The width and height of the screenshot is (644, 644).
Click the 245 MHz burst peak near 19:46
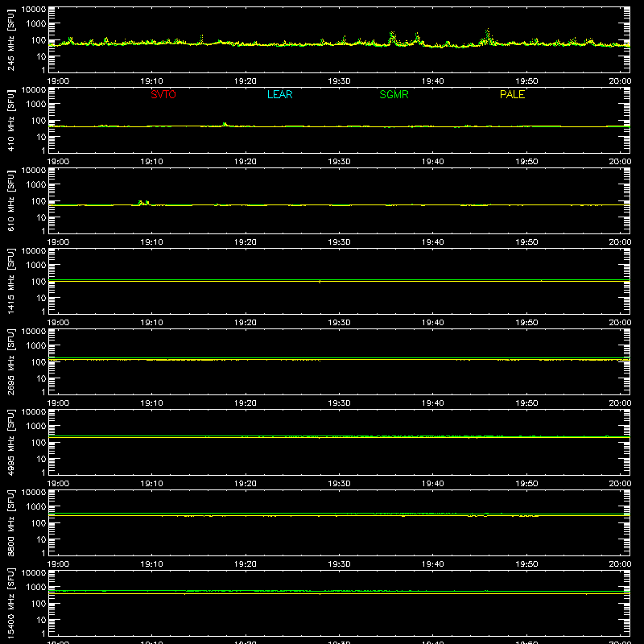(x=488, y=36)
